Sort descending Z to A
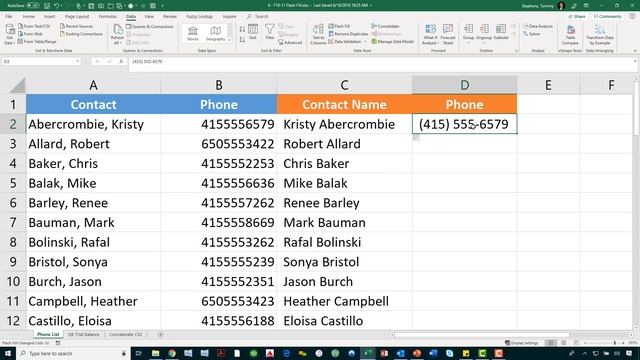 (242, 39)
